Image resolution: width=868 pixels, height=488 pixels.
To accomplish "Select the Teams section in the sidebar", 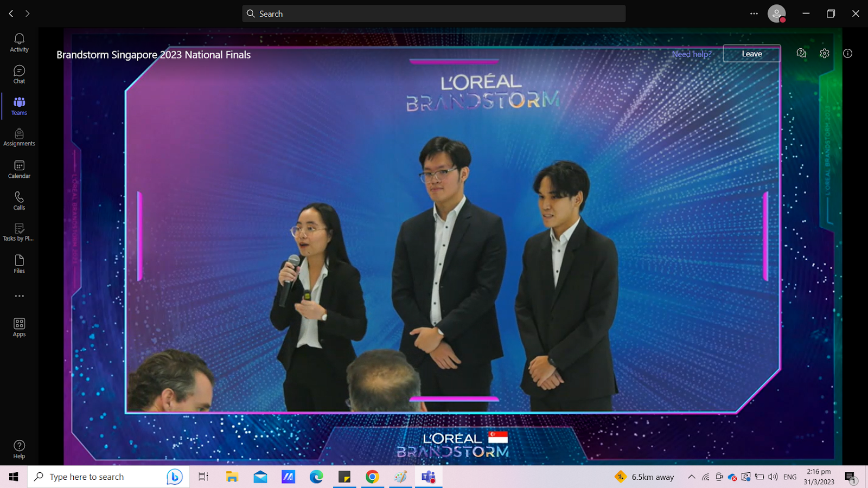I will point(19,106).
